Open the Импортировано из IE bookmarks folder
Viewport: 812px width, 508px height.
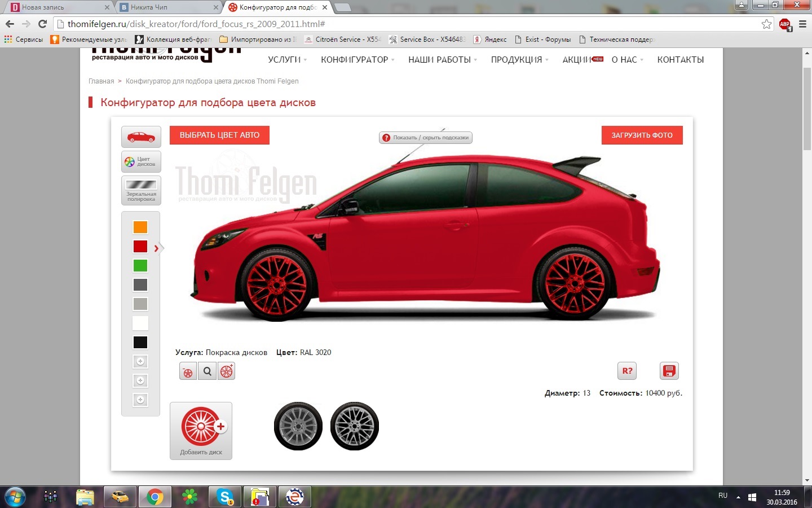258,40
